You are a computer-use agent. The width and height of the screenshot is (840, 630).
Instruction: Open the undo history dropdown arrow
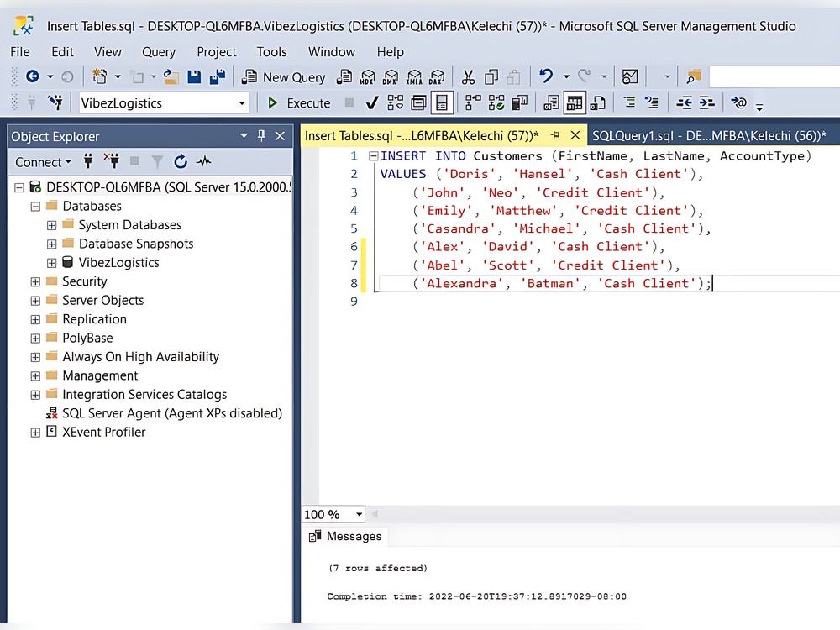pos(565,76)
